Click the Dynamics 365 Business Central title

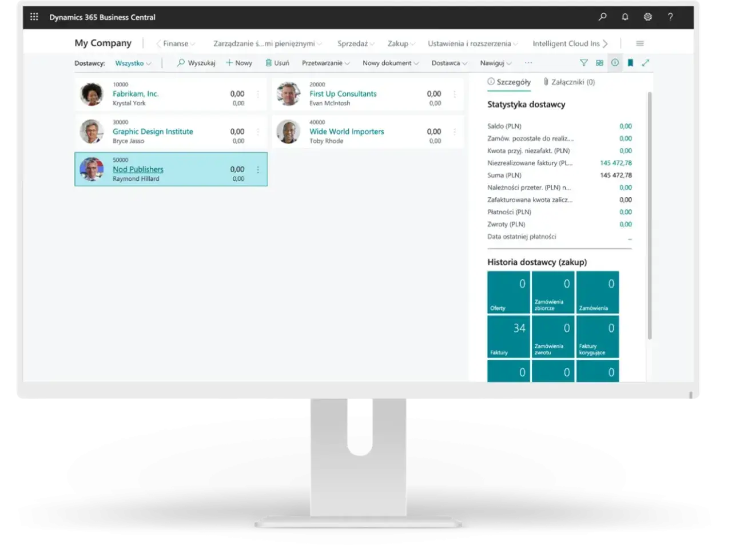coord(102,17)
